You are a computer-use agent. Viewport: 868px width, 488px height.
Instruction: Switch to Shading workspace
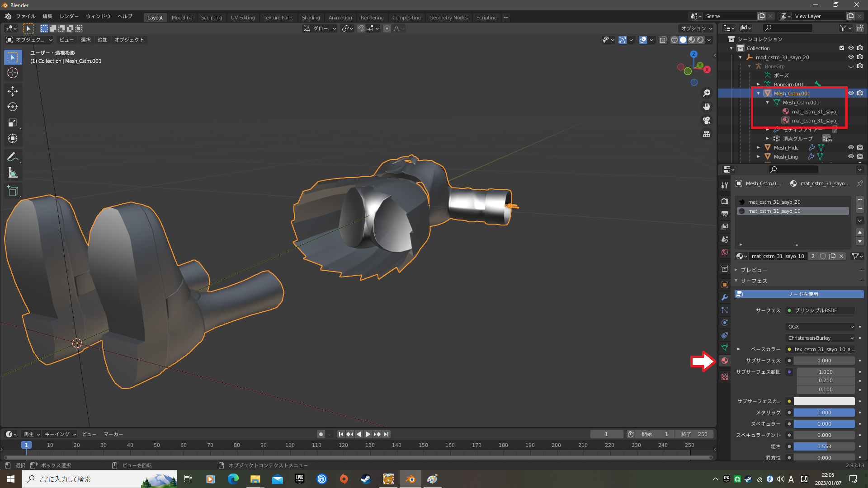pyautogui.click(x=311, y=18)
